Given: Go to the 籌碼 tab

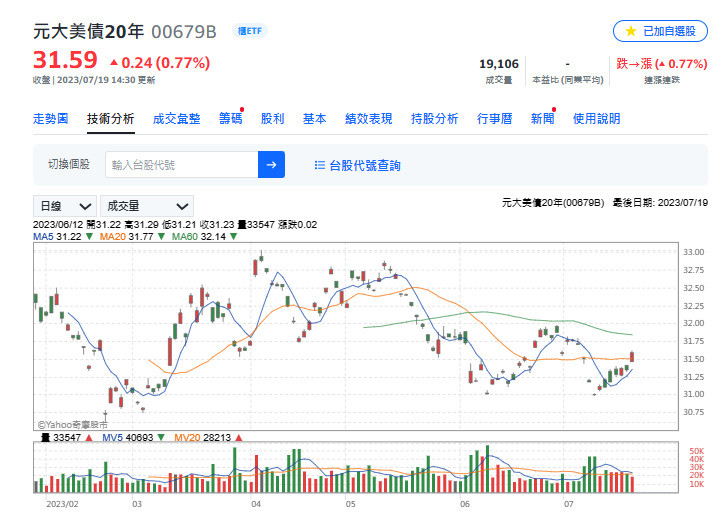Looking at the screenshot, I should 230,119.
